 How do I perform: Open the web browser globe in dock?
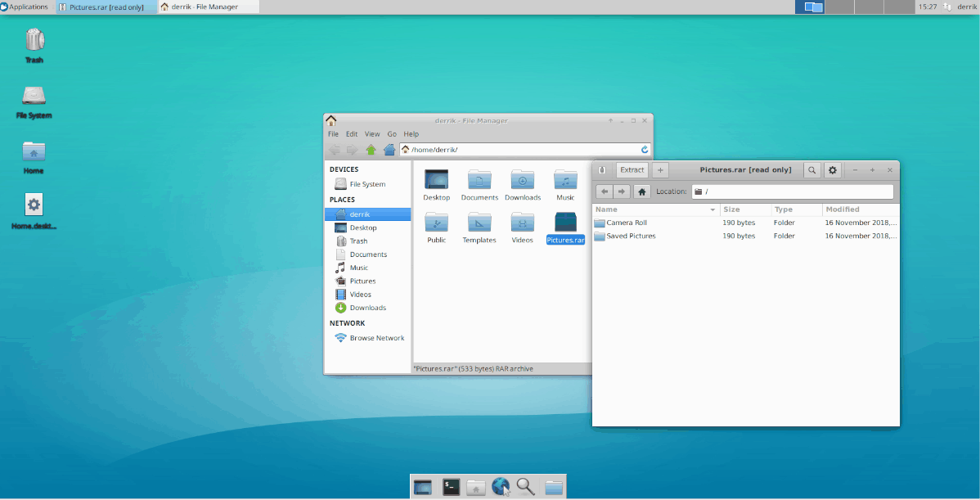point(501,487)
